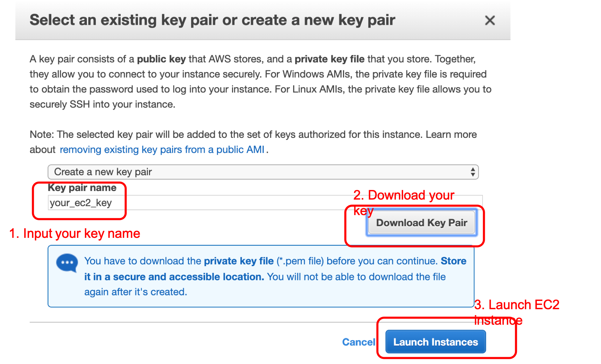The height and width of the screenshot is (364, 601).
Task: Click the "Key pair name" label
Action: pos(82,188)
